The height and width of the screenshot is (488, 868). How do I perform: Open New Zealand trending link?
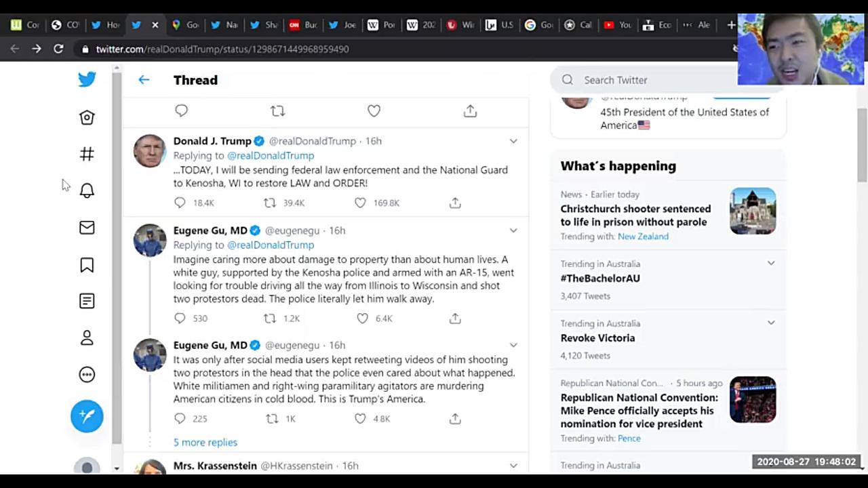(643, 236)
